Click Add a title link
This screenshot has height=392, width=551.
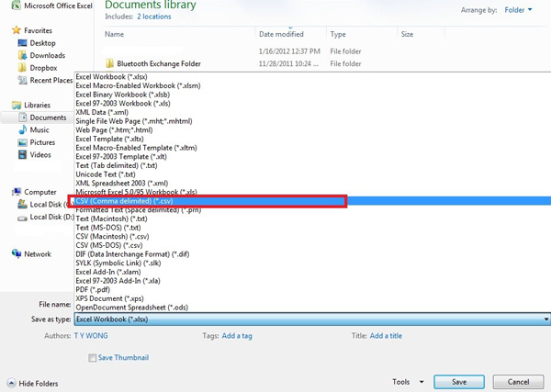coord(386,335)
